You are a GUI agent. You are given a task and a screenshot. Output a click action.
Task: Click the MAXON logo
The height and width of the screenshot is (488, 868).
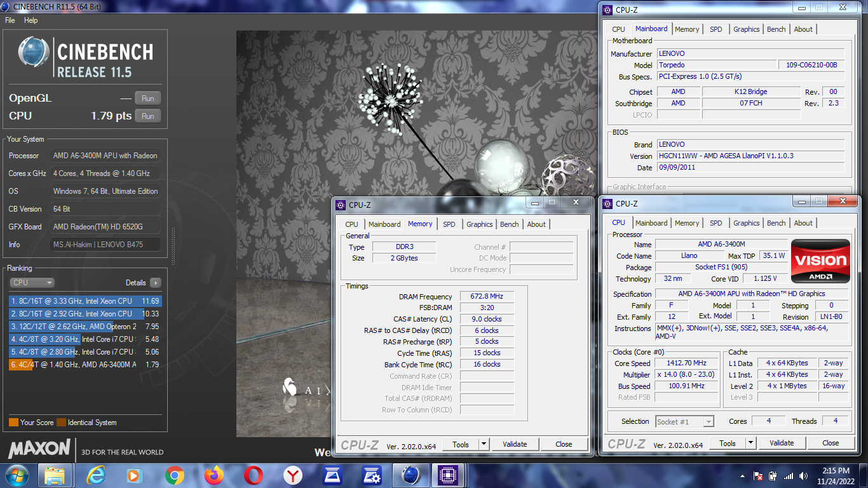tap(39, 449)
